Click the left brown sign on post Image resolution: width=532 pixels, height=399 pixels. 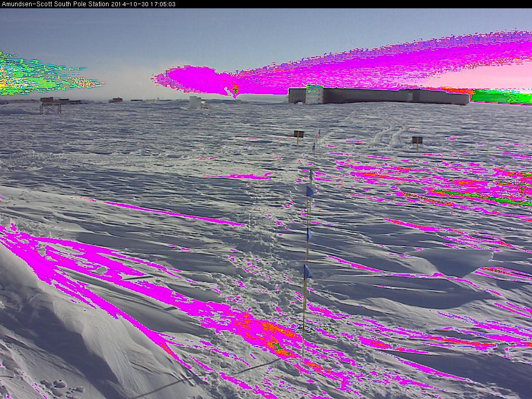click(x=298, y=134)
